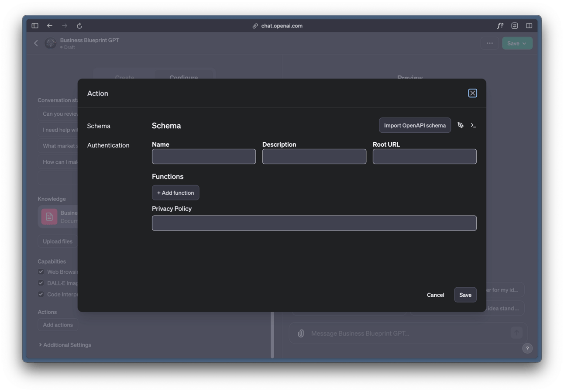Focus the Description input field
564x392 pixels.
click(314, 156)
